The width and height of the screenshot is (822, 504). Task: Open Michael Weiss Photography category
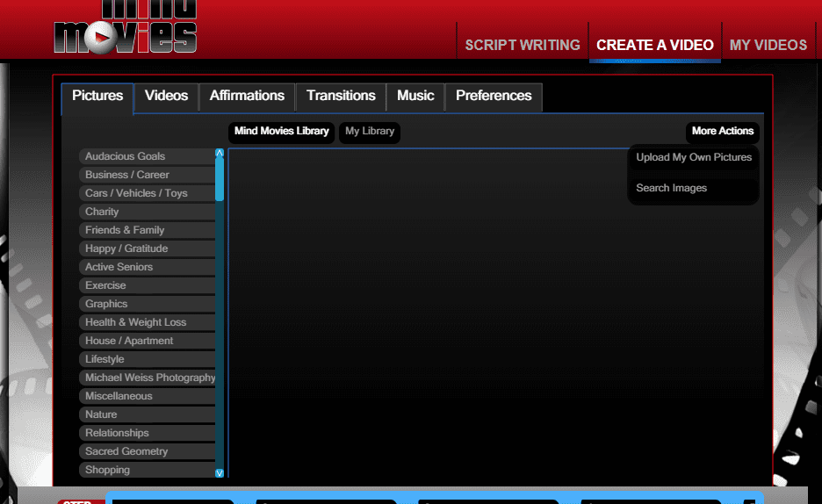[x=148, y=378]
